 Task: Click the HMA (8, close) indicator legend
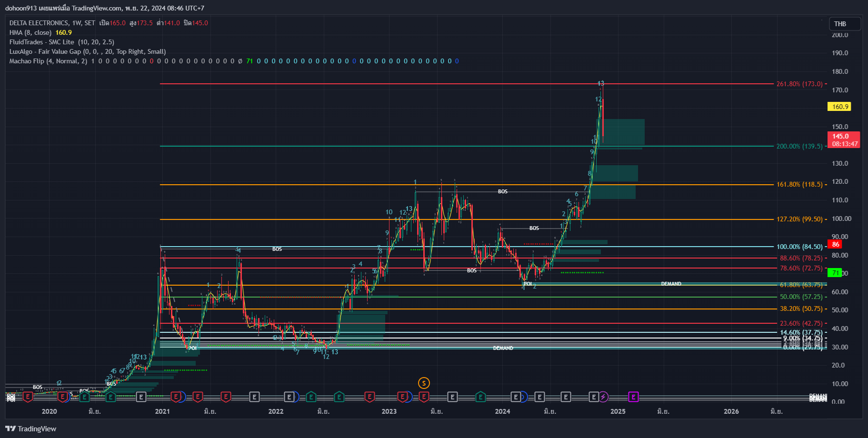point(30,32)
